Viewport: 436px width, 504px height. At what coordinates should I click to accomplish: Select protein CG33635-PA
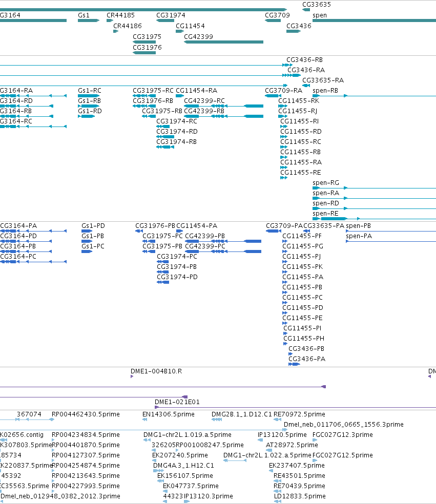(324, 226)
